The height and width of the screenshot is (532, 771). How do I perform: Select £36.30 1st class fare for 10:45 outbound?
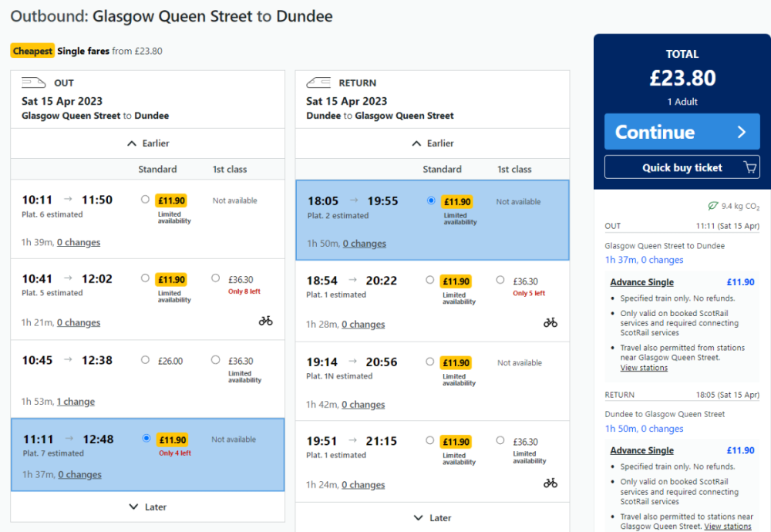click(215, 359)
